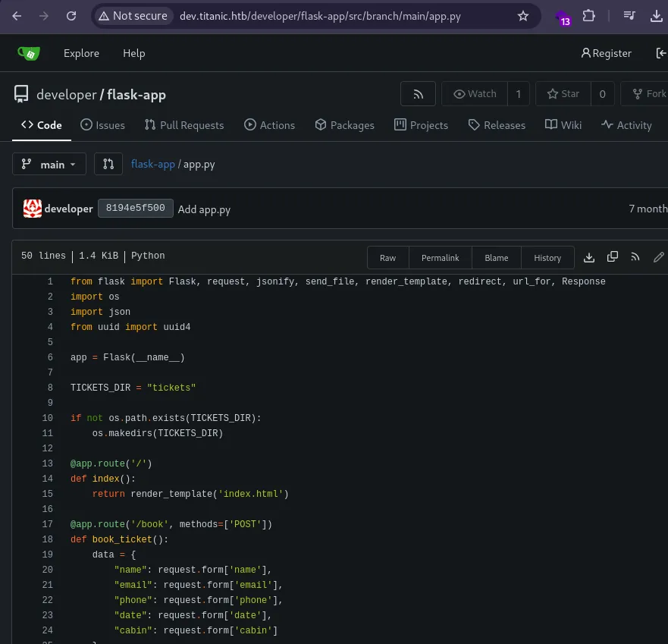Open the repository RSS feed button

[x=418, y=94]
